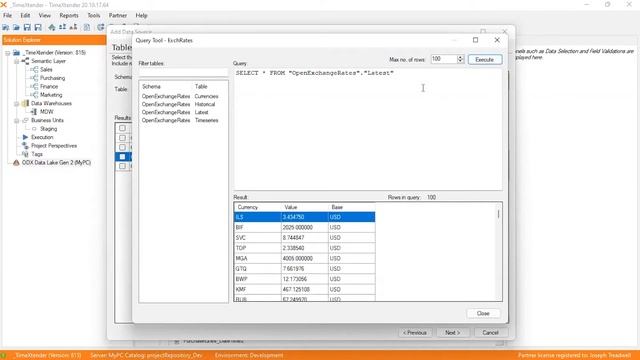Screen dimensions: 640x360
Task: Click the ODX Data Lake warning icon
Action: point(16,162)
